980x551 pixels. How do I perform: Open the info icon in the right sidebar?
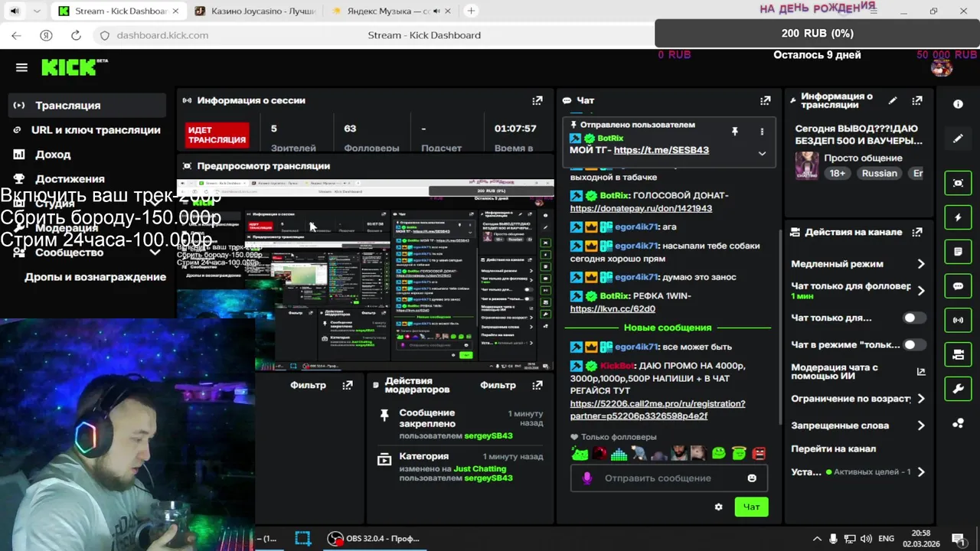click(958, 104)
